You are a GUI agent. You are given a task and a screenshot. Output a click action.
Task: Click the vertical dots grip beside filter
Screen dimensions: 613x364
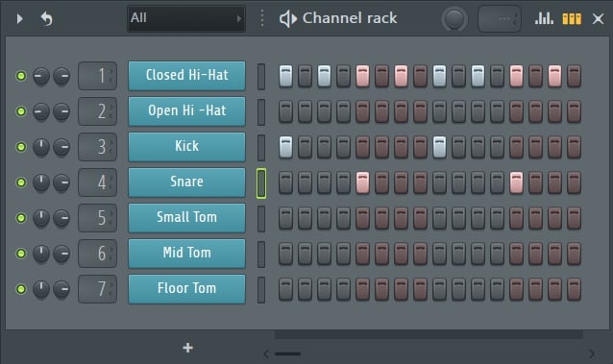(262, 18)
